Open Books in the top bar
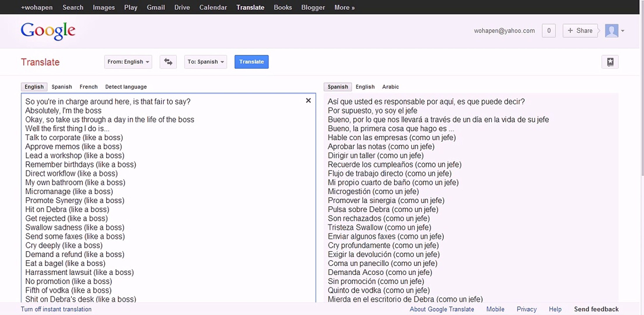Screen dimensions: 644x315 point(283,7)
